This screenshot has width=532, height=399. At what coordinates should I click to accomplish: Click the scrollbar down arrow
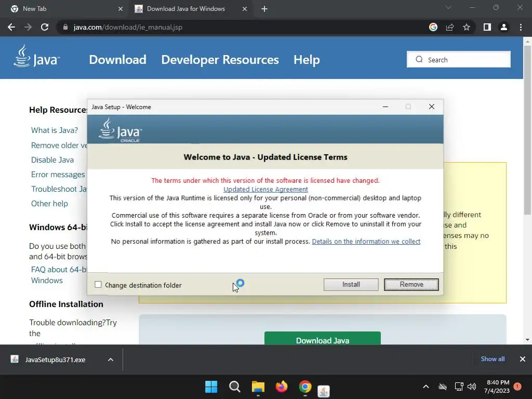click(527, 340)
